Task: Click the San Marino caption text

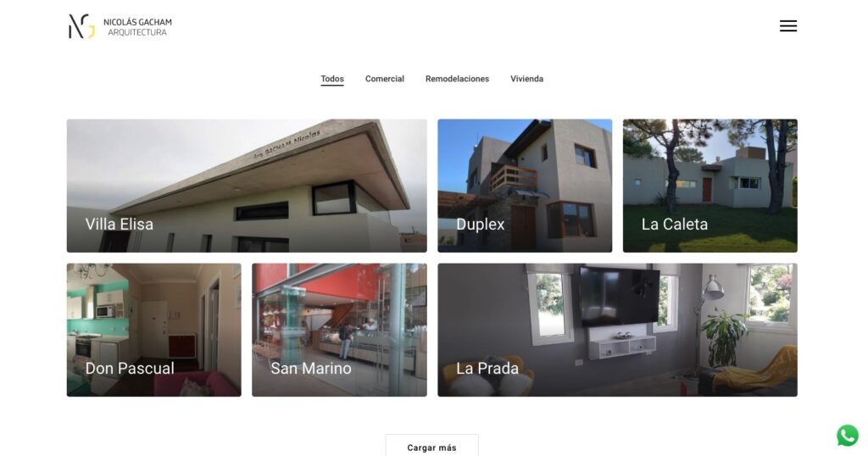Action: [x=310, y=368]
